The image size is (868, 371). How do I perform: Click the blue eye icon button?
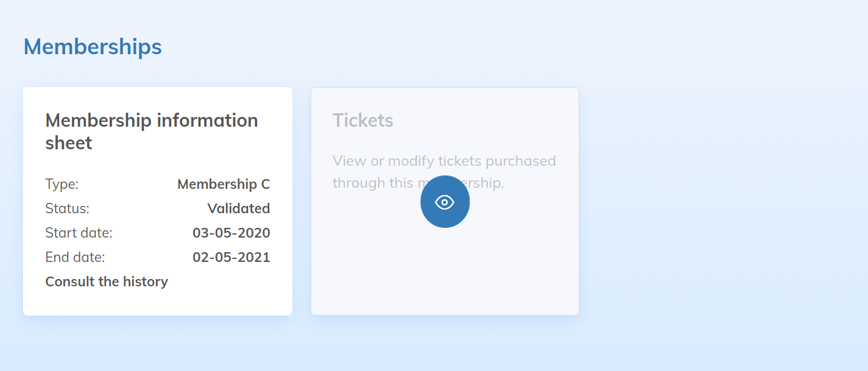[445, 202]
